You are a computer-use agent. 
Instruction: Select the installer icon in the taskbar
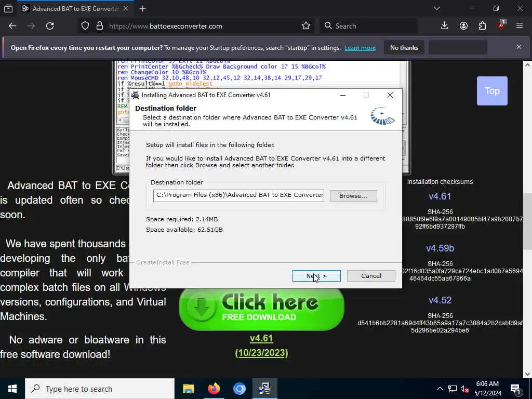pos(264,389)
